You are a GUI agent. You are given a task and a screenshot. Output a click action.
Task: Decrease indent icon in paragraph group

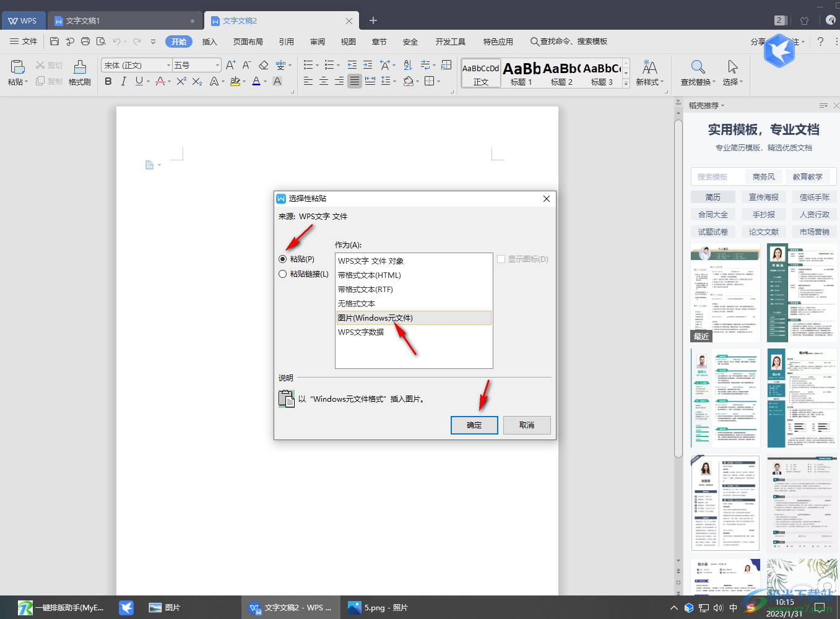pyautogui.click(x=352, y=65)
